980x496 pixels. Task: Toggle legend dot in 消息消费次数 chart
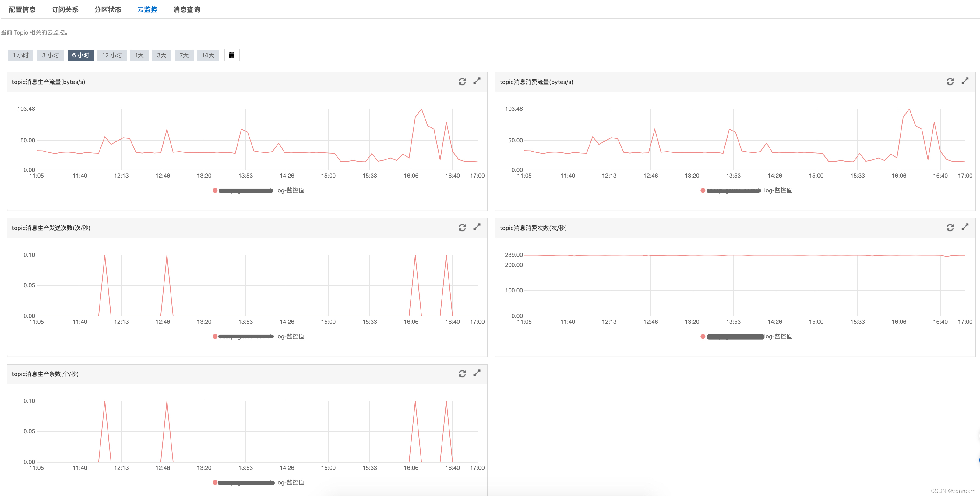tap(703, 336)
